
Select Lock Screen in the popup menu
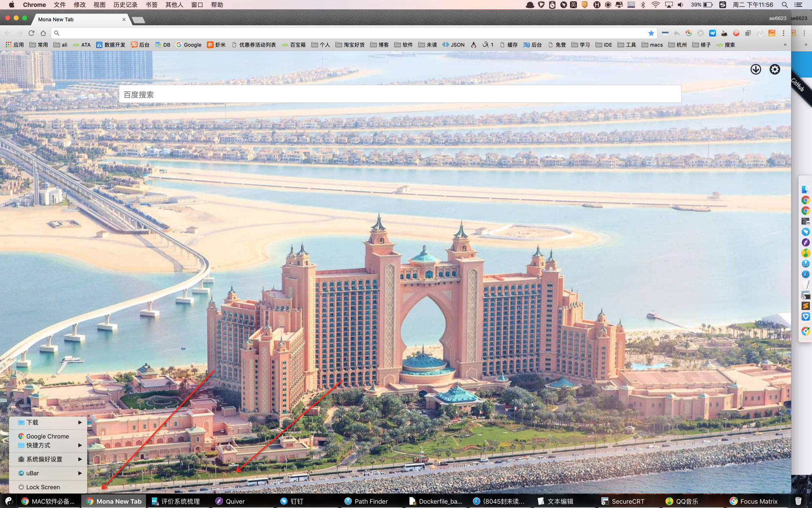(48, 487)
